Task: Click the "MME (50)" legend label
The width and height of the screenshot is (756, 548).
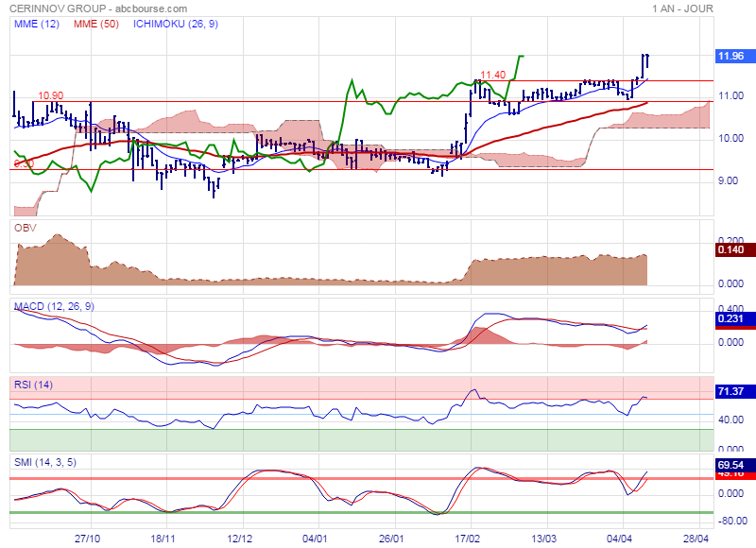Action: (96, 24)
